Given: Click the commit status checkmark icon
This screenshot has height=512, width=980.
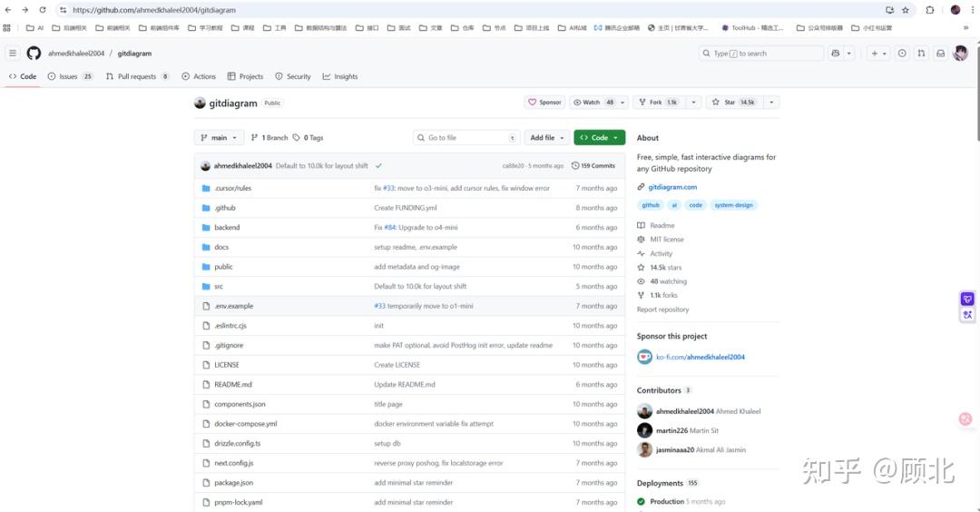Looking at the screenshot, I should 378,165.
